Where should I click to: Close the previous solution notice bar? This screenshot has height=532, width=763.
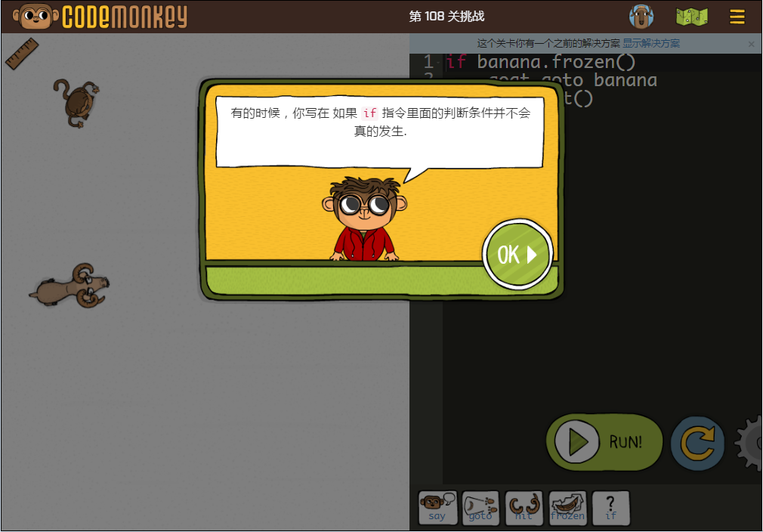752,44
